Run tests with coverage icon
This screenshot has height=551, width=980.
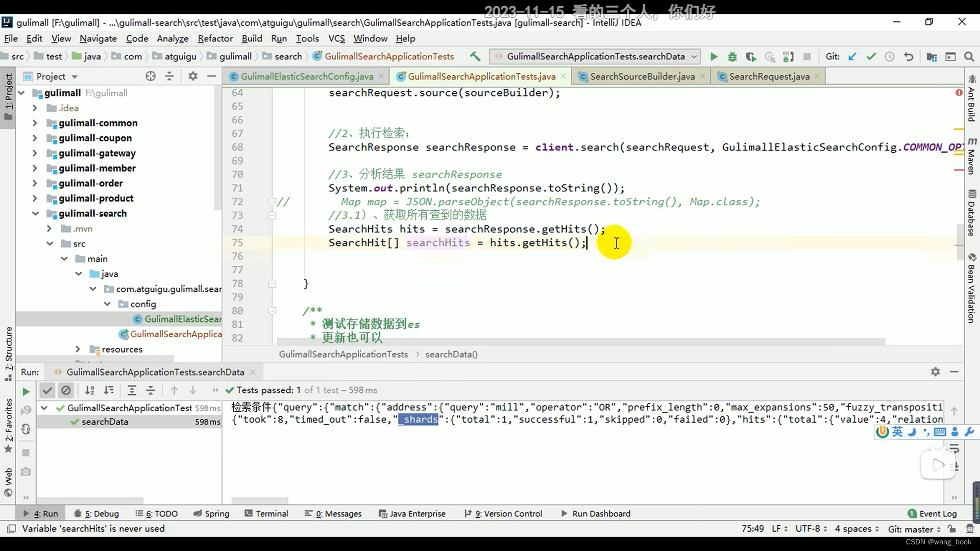[751, 57]
